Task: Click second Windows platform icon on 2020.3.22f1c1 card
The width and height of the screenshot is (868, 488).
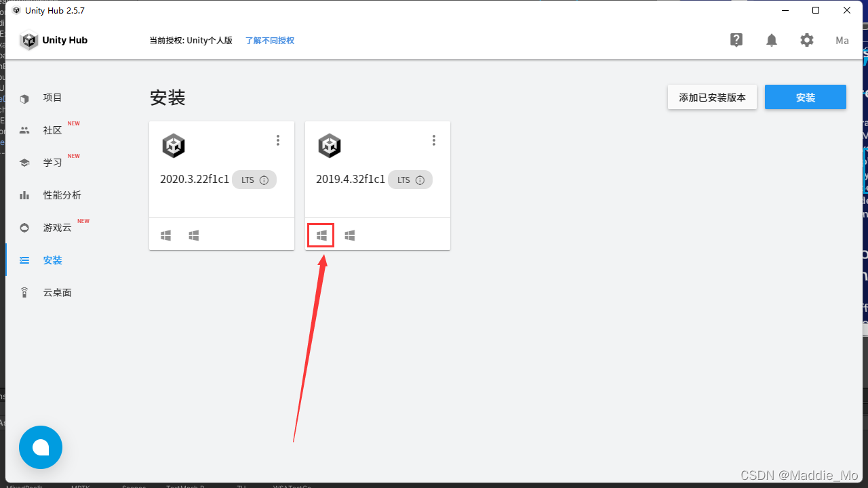Action: click(x=194, y=235)
